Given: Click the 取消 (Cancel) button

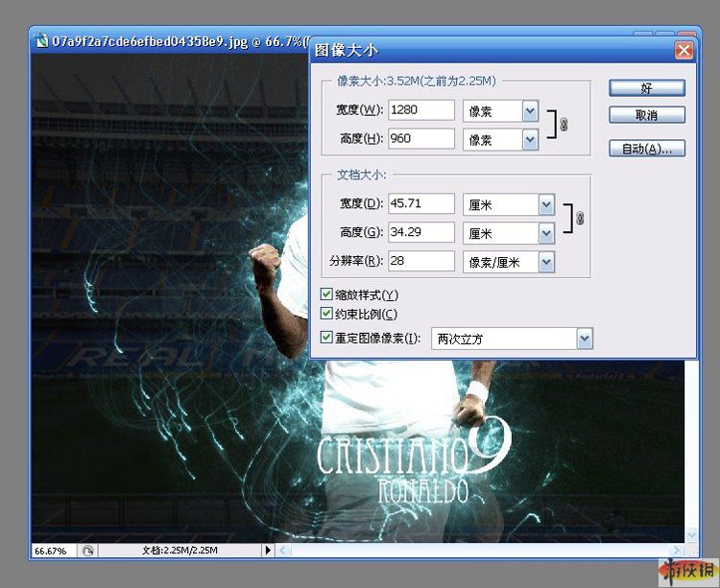Looking at the screenshot, I should (x=646, y=115).
